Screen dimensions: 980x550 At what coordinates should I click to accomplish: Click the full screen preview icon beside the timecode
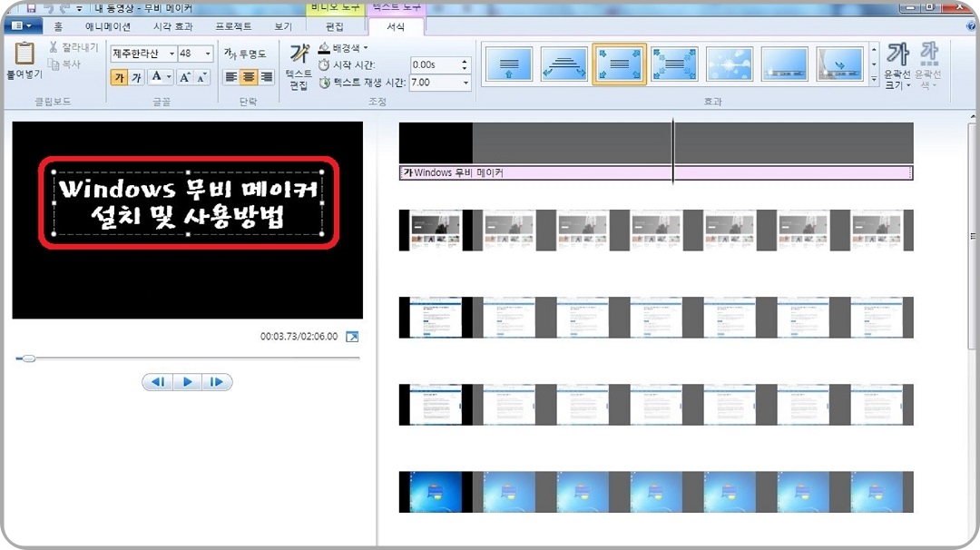[352, 336]
